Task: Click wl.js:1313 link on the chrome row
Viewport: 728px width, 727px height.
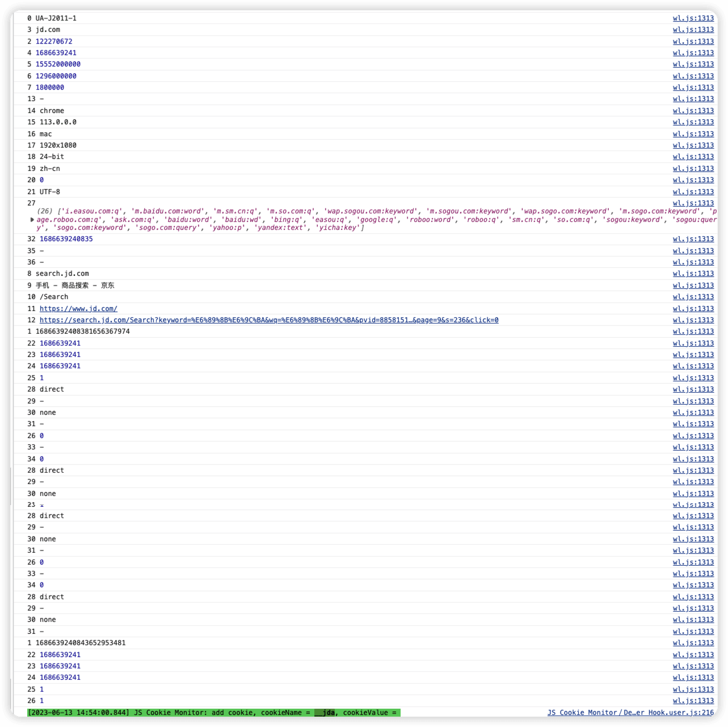Action: (693, 111)
